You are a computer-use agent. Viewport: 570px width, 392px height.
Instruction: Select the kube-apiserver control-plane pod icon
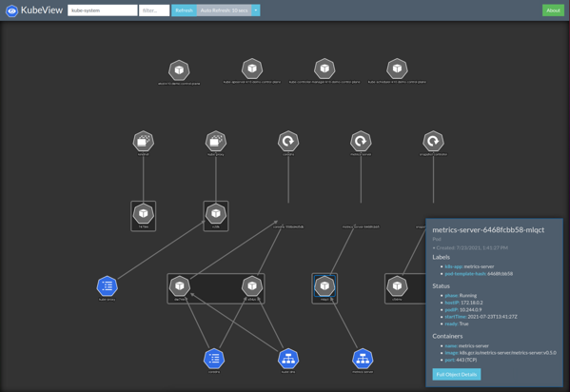click(x=252, y=69)
